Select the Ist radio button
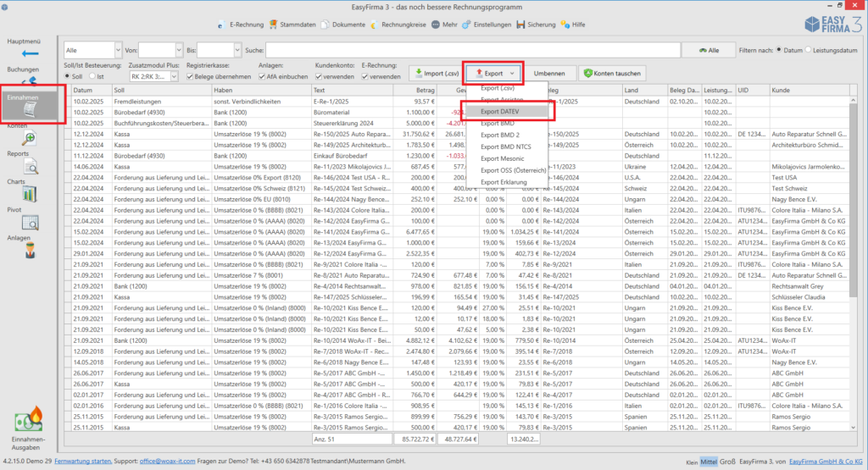Screen dimensions: 868x470 click(92, 76)
